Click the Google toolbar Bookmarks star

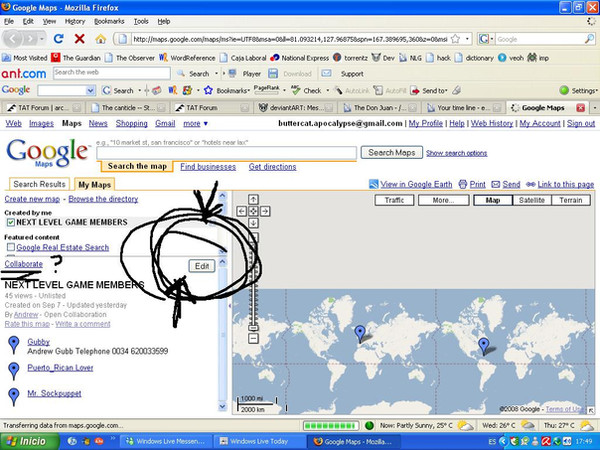[x=208, y=90]
